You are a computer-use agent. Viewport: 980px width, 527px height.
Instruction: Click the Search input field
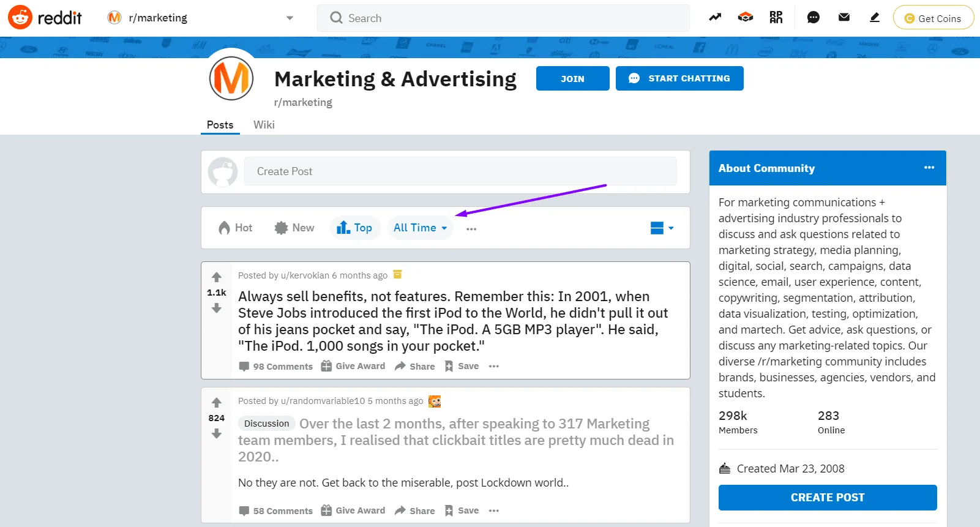tap(503, 18)
